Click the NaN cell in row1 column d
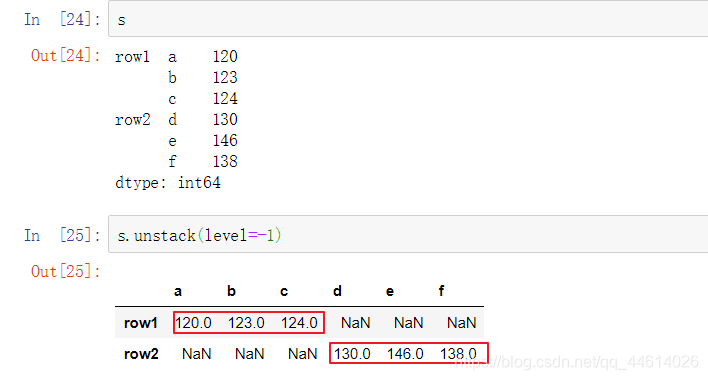The width and height of the screenshot is (708, 380). [x=356, y=323]
